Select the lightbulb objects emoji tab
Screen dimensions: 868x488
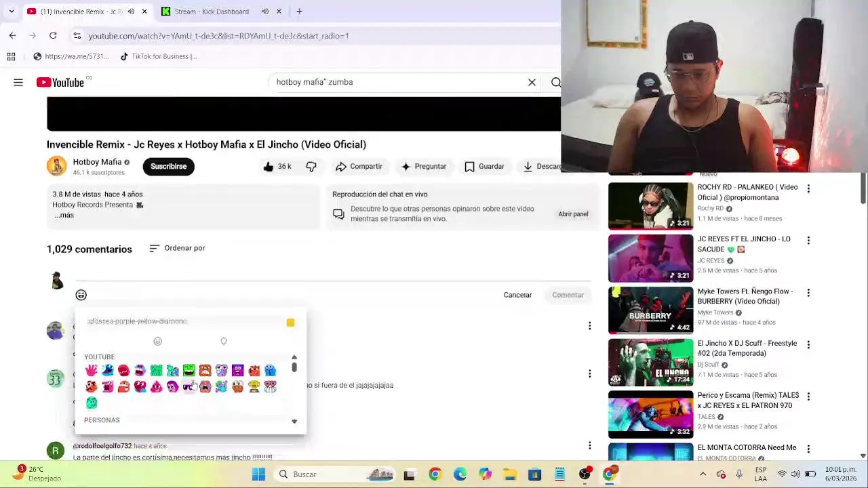click(x=223, y=342)
